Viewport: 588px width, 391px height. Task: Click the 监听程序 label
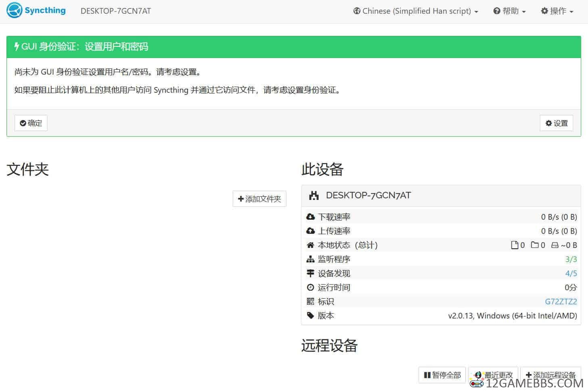334,259
